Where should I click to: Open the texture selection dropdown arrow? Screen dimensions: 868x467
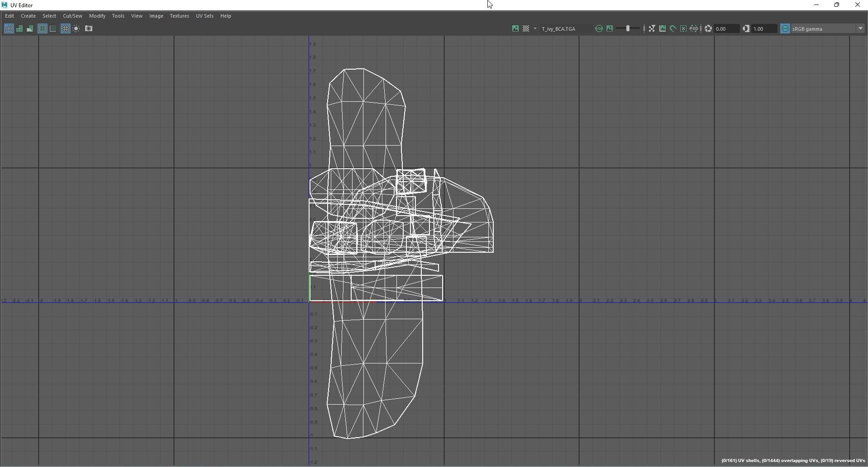[535, 28]
